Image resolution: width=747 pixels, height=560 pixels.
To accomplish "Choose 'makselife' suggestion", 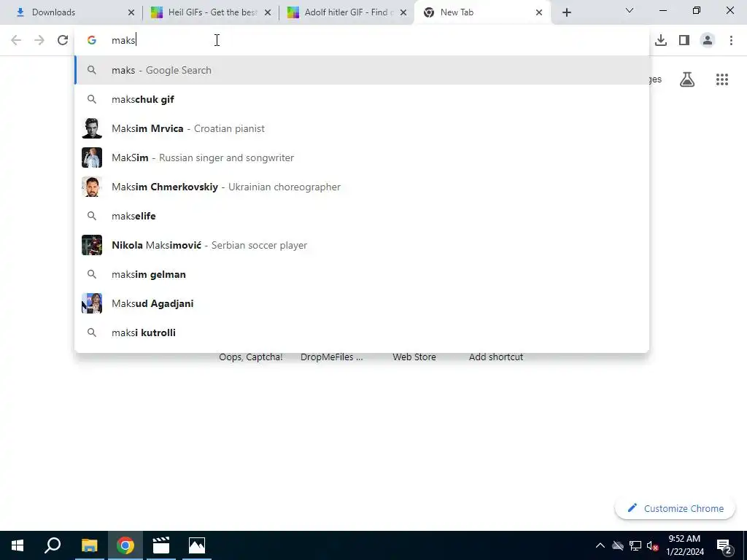I will pos(362,216).
